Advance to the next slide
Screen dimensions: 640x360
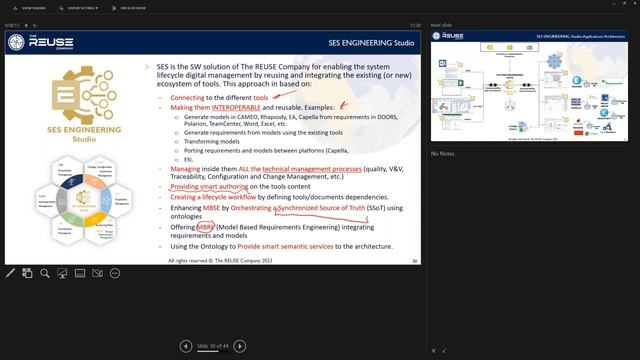click(240, 346)
